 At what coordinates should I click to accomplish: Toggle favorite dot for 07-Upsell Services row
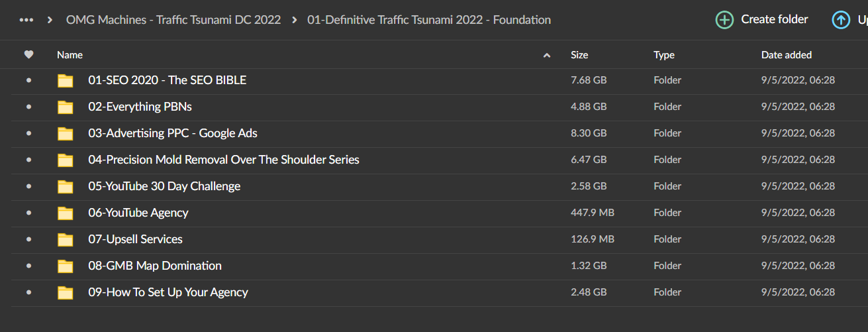pos(28,239)
